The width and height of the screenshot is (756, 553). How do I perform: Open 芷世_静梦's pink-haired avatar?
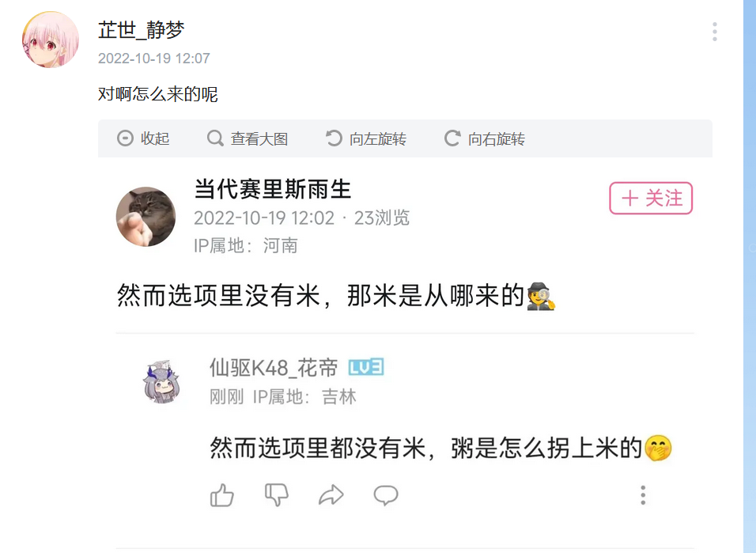click(x=51, y=40)
